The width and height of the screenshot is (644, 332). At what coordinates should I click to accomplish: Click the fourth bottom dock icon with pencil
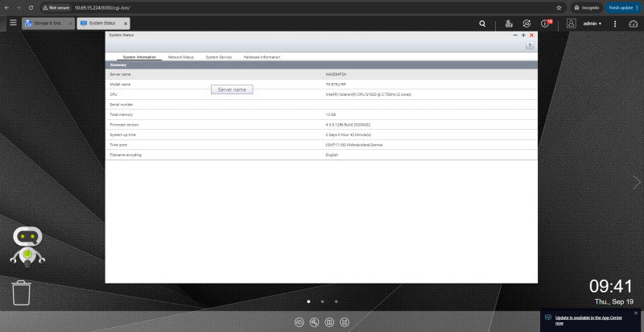pyautogui.click(x=345, y=322)
